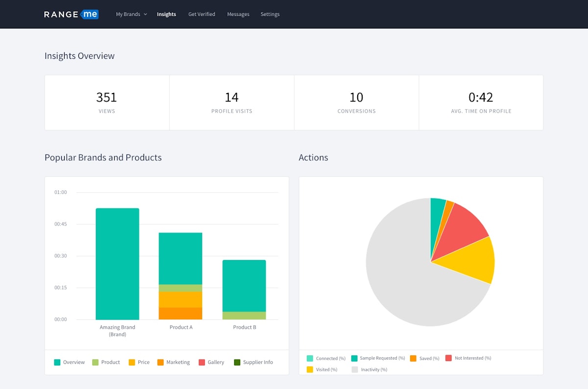The width and height of the screenshot is (588, 389).
Task: Open the Messages section
Action: click(238, 14)
